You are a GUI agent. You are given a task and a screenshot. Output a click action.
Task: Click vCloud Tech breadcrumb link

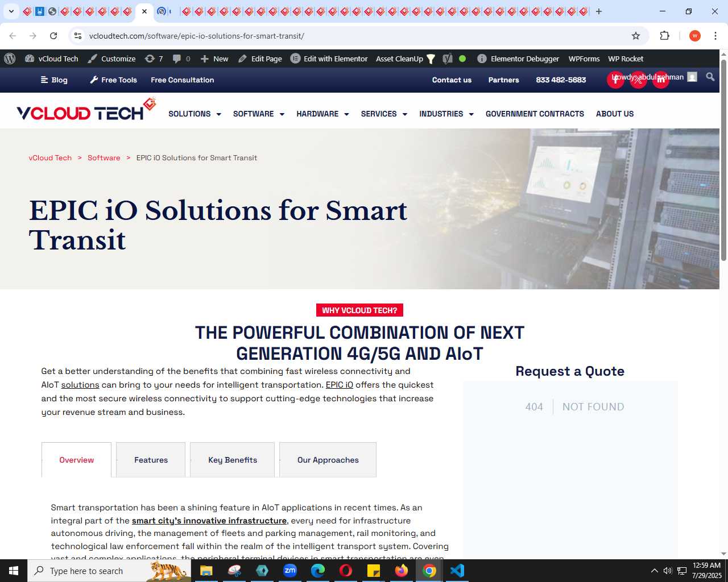50,158
